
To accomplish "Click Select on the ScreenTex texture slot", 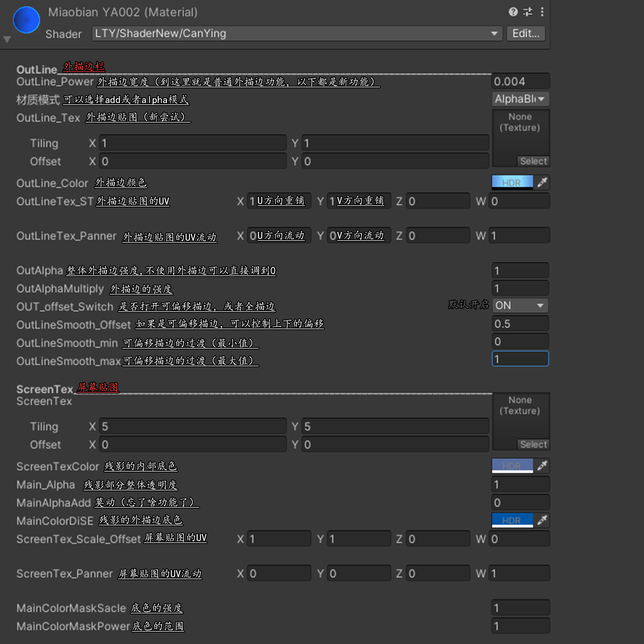I will coord(533,444).
